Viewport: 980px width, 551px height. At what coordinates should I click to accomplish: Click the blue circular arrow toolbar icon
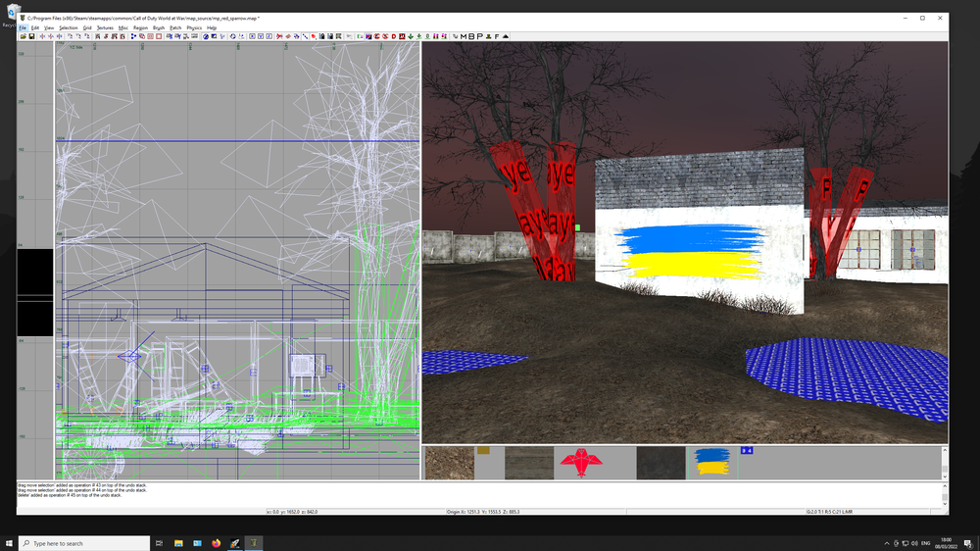click(x=232, y=36)
